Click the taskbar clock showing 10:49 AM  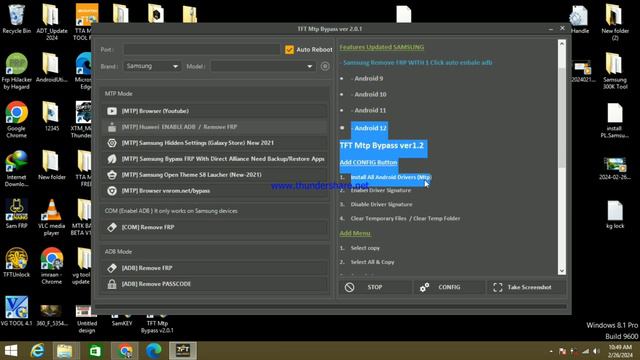620,351
